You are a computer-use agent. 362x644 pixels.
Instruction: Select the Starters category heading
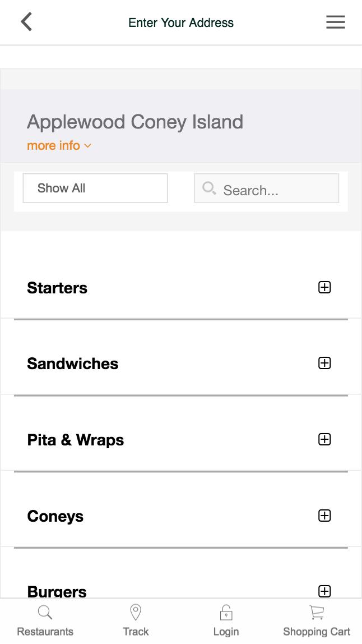[57, 288]
